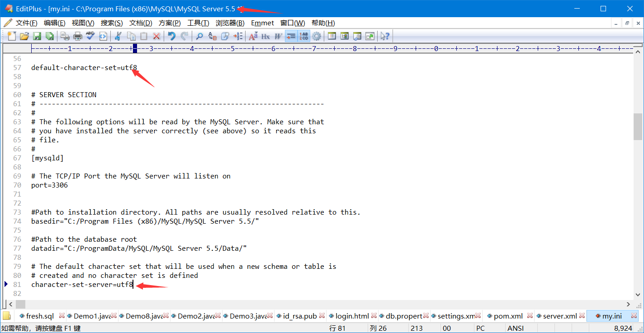Save the current my.ini file
Screen dimensions: 644x333
(37, 36)
